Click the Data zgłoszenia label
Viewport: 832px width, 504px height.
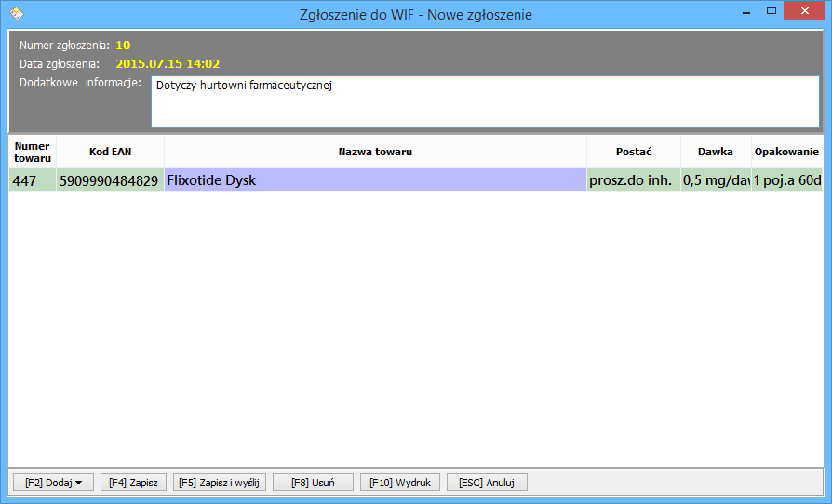coord(60,63)
